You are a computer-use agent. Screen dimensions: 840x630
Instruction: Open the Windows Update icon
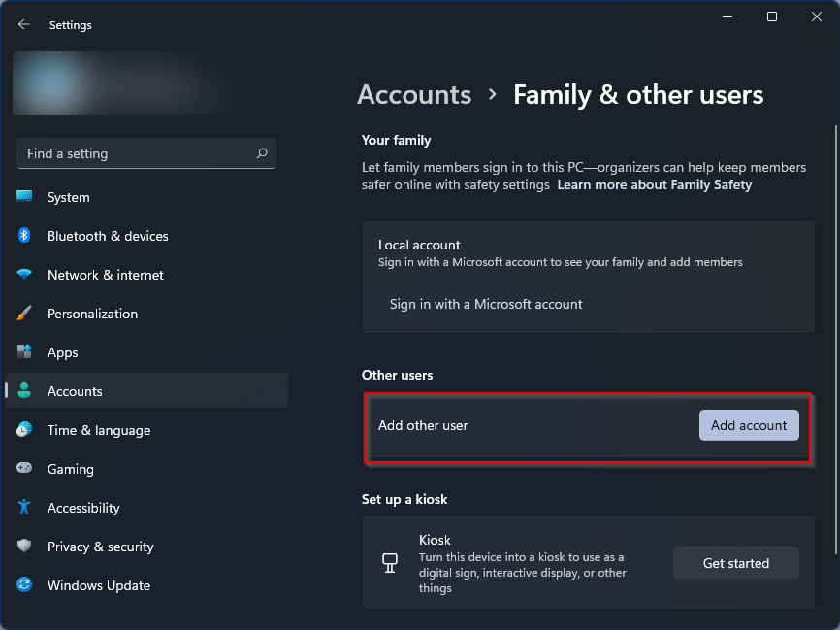[24, 585]
